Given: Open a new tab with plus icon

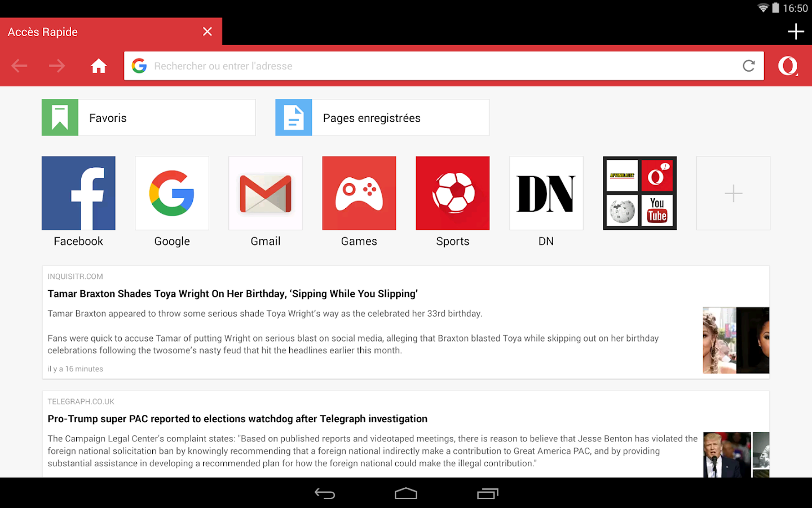Looking at the screenshot, I should pyautogui.click(x=796, y=32).
